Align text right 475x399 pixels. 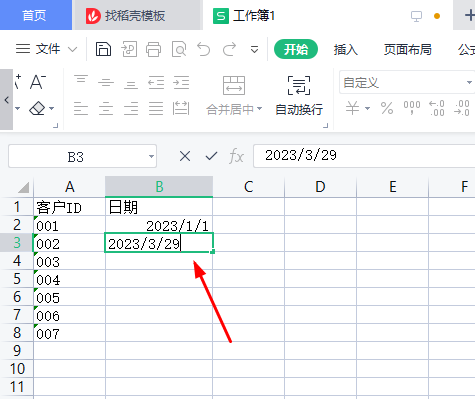tap(131, 109)
